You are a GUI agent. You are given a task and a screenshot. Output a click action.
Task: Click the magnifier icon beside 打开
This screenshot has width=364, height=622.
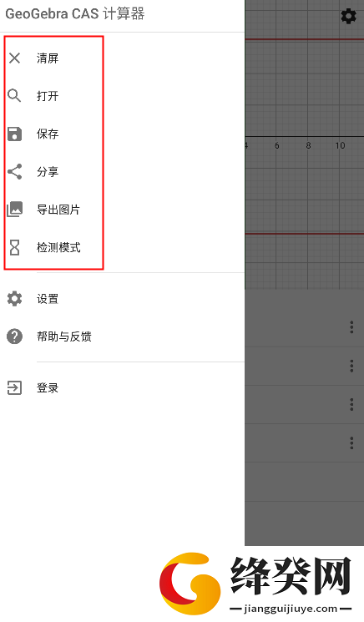[x=15, y=96]
